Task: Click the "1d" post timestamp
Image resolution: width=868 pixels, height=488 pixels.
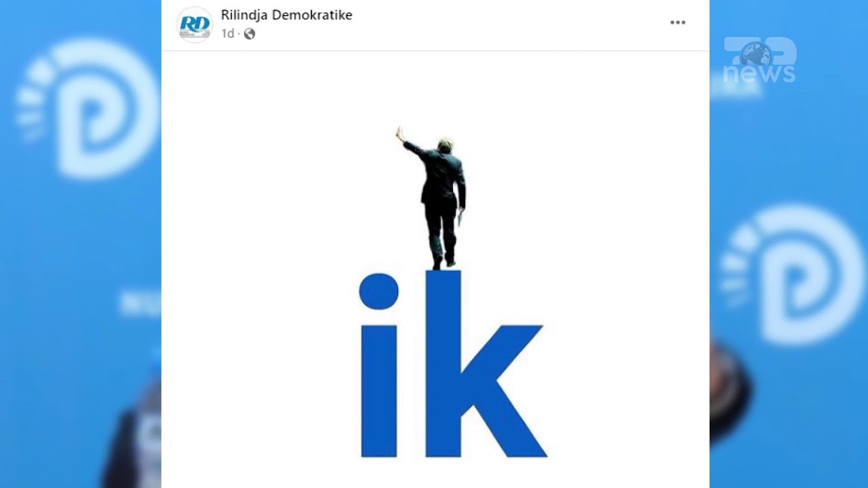Action: (x=227, y=34)
